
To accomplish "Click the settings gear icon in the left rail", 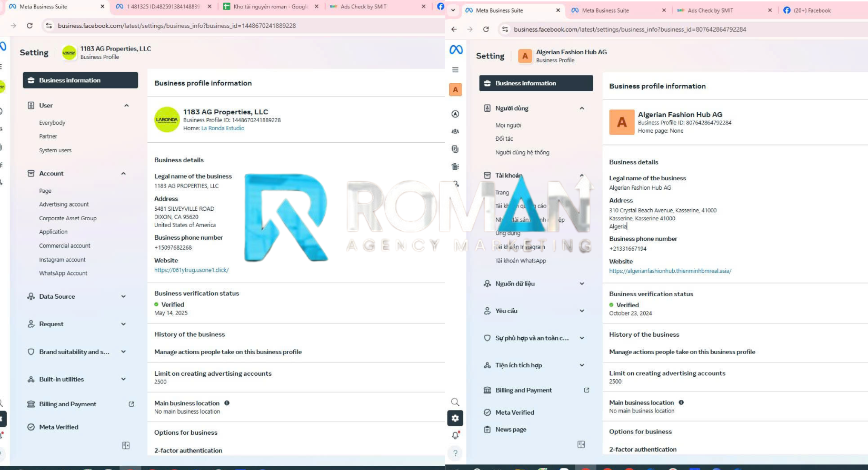I will click(x=455, y=418).
